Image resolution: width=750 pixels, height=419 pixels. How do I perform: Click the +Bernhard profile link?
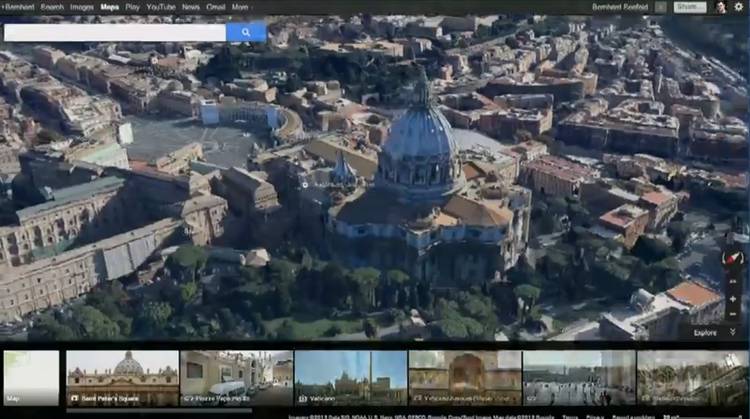(18, 7)
